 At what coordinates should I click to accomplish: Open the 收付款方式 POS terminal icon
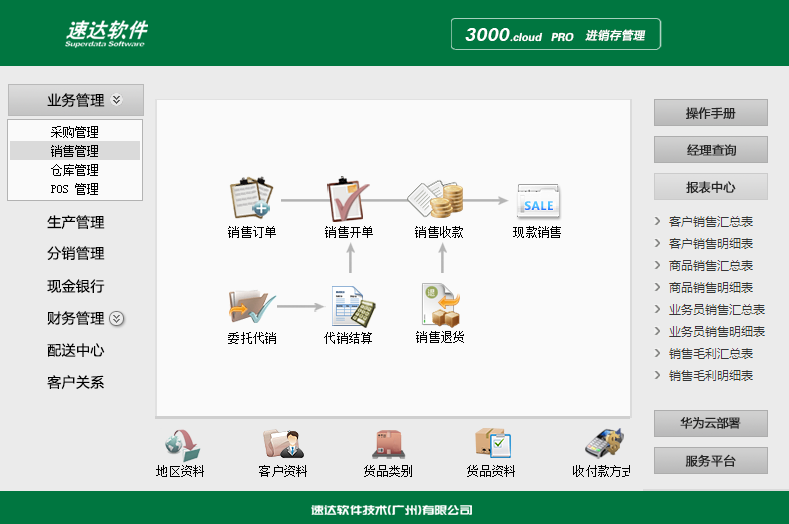[x=604, y=443]
